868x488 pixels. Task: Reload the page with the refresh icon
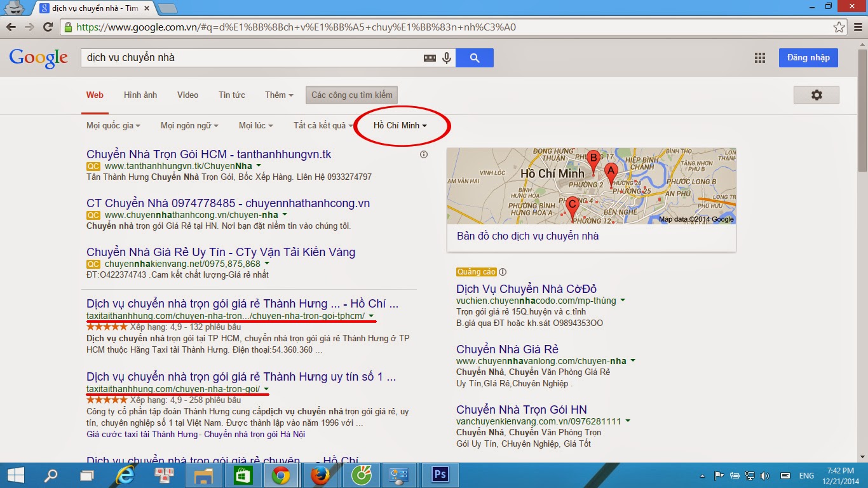(48, 27)
